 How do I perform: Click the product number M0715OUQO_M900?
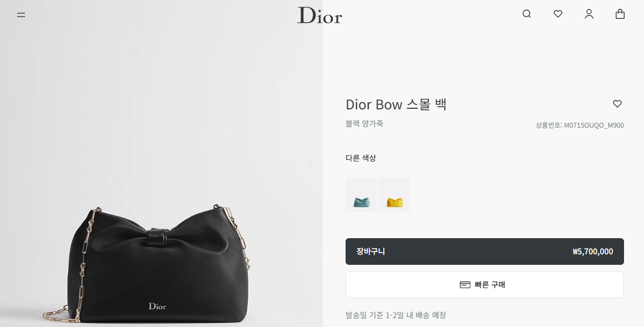(594, 125)
